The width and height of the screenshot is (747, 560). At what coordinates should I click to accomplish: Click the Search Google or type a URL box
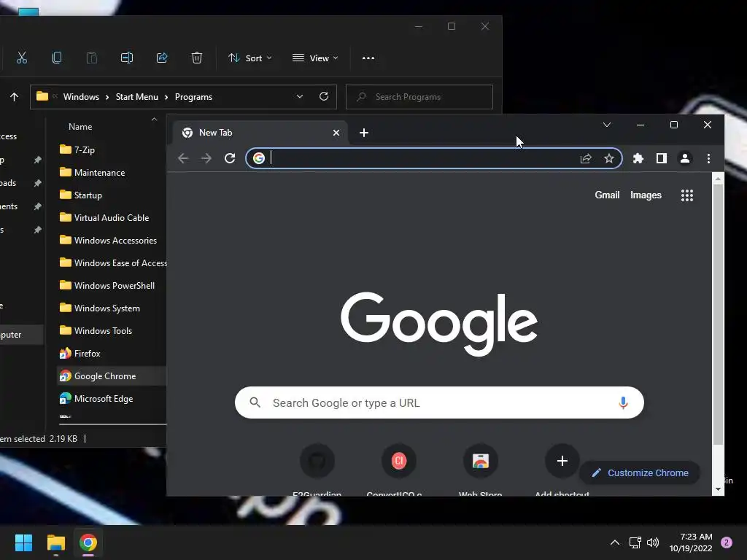click(439, 402)
